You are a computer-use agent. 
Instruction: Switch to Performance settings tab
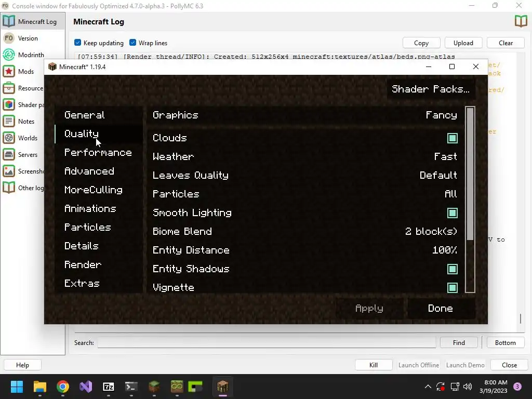tap(99, 152)
